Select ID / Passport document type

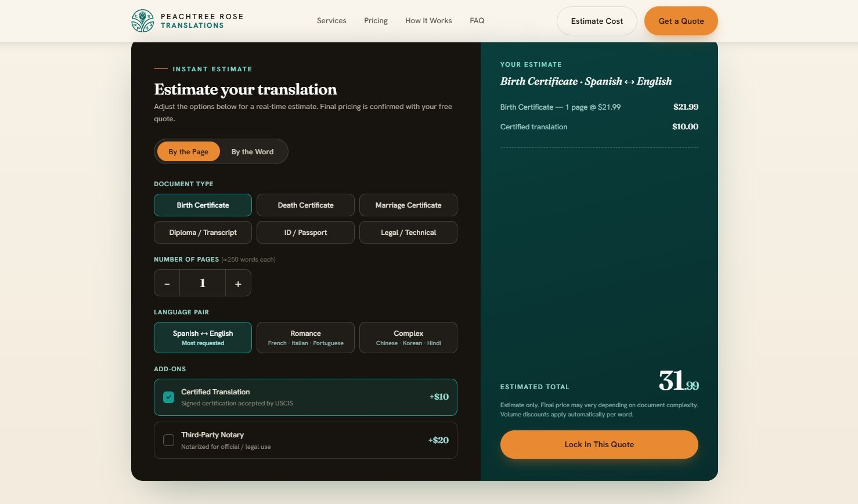(305, 232)
